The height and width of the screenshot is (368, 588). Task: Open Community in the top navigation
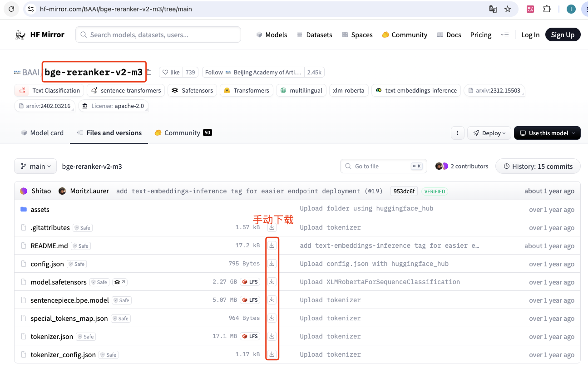point(405,34)
